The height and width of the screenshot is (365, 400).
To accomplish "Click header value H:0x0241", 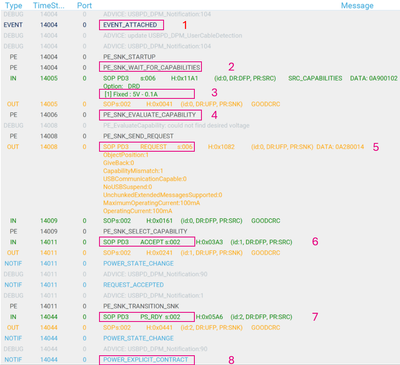I will click(160, 253).
